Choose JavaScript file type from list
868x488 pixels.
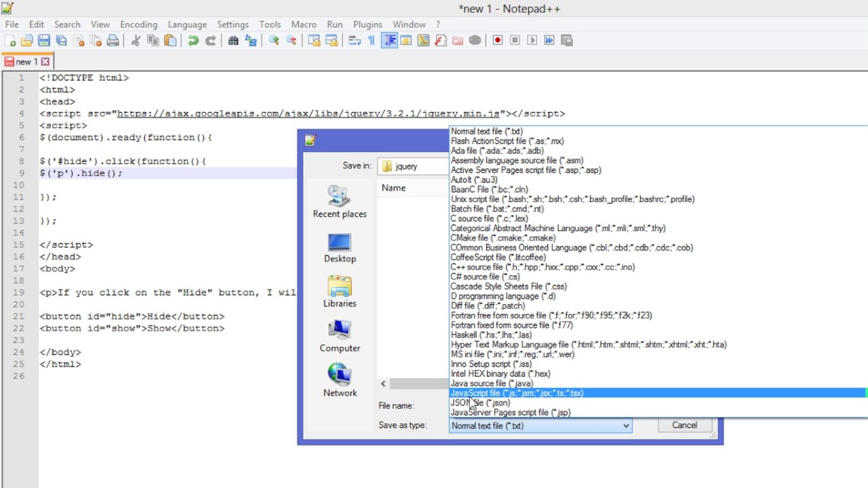pyautogui.click(x=658, y=393)
